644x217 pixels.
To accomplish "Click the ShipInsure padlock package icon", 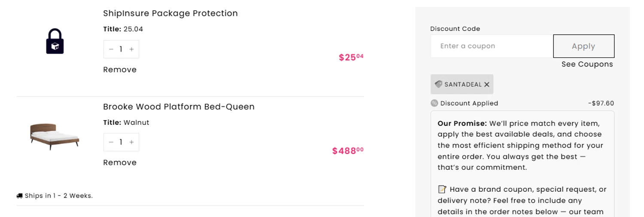I will (55, 42).
